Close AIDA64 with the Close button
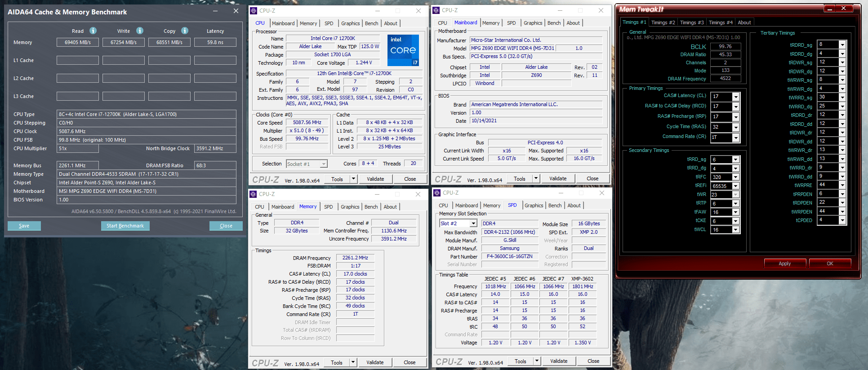 tap(226, 226)
